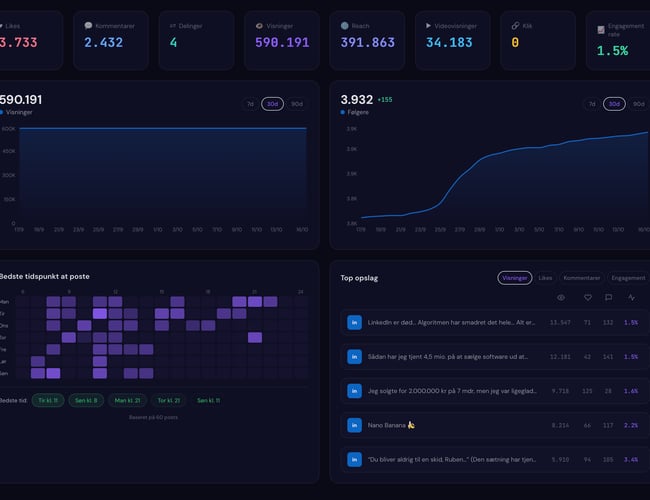Open post 'Jeg solgte for 2.000.000 kr'

495,391
